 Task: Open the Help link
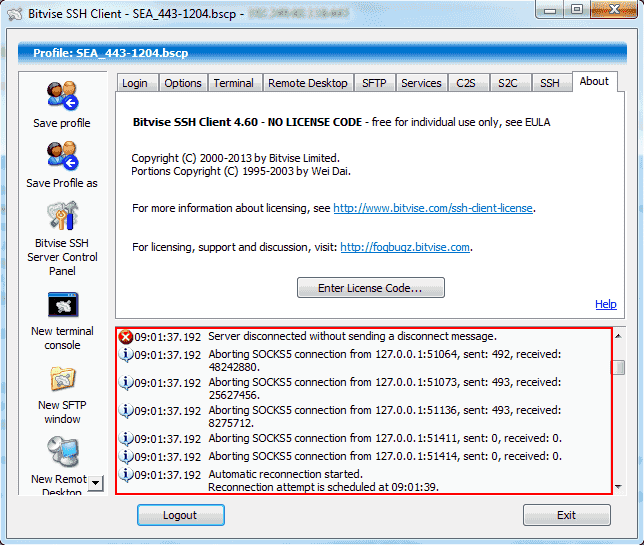606,304
